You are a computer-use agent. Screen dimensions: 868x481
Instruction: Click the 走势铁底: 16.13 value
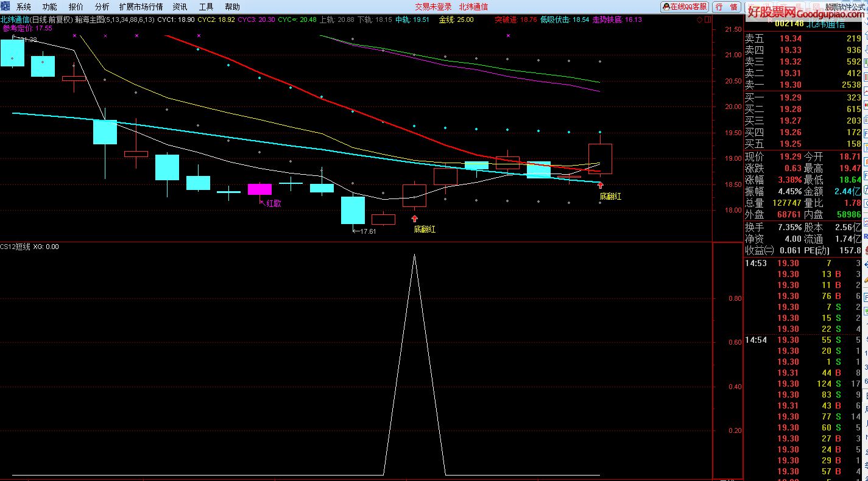click(x=617, y=19)
